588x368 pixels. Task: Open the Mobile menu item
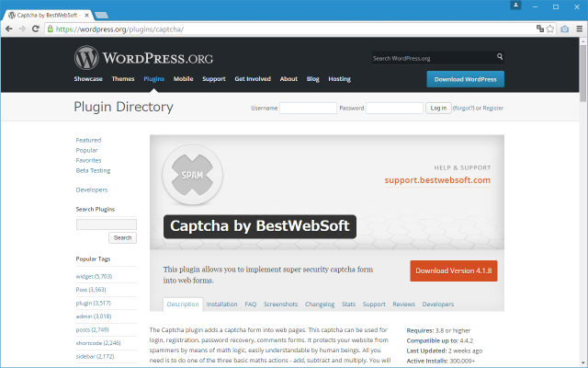point(183,79)
